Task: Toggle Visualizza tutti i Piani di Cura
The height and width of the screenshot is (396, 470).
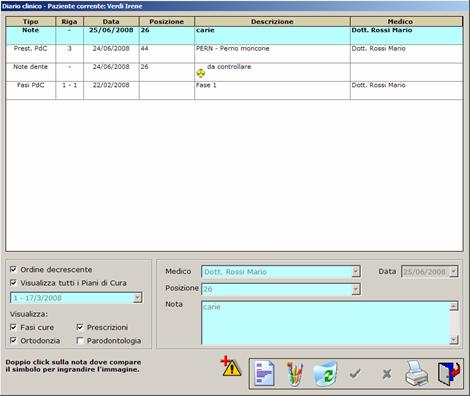Action: pos(13,283)
